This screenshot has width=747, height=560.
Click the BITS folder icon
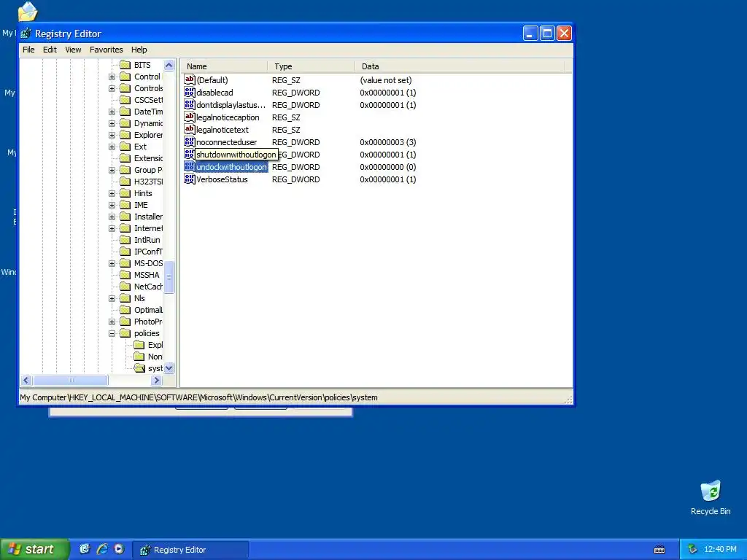point(125,65)
